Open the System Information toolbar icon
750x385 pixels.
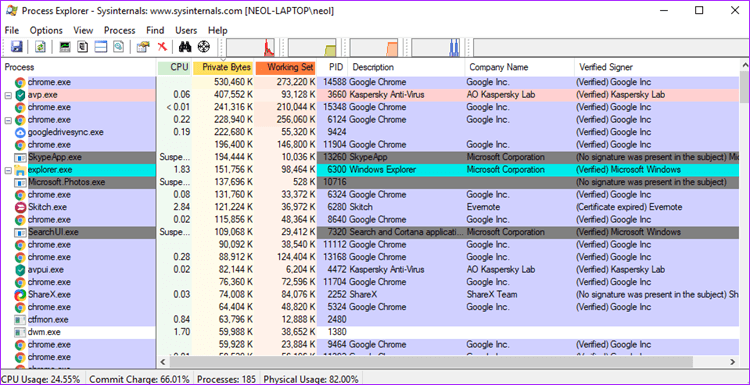coord(65,46)
